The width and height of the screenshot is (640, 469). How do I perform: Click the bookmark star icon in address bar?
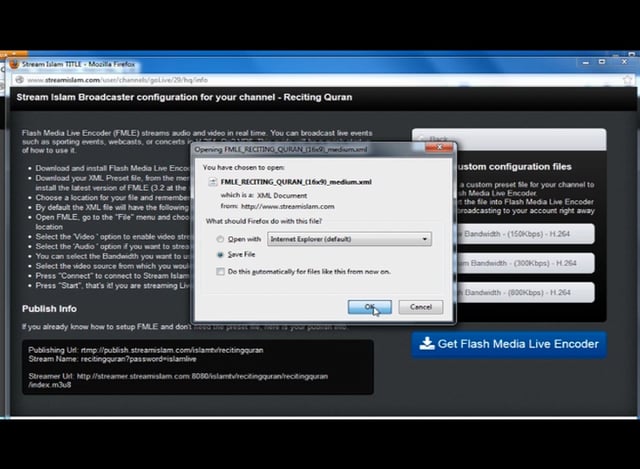pos(627,80)
